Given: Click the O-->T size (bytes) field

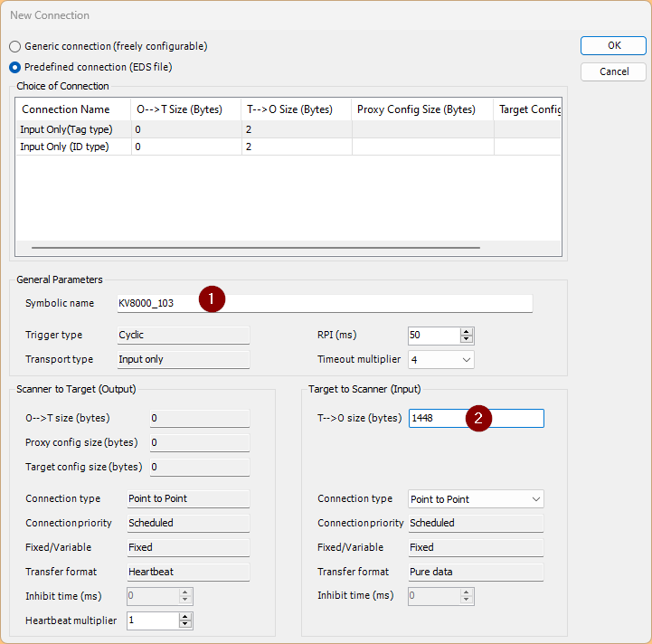Looking at the screenshot, I should (x=200, y=418).
